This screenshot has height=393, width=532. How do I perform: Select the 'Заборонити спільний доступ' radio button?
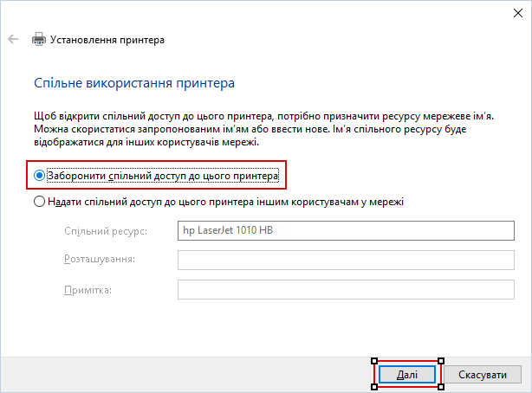pyautogui.click(x=39, y=176)
